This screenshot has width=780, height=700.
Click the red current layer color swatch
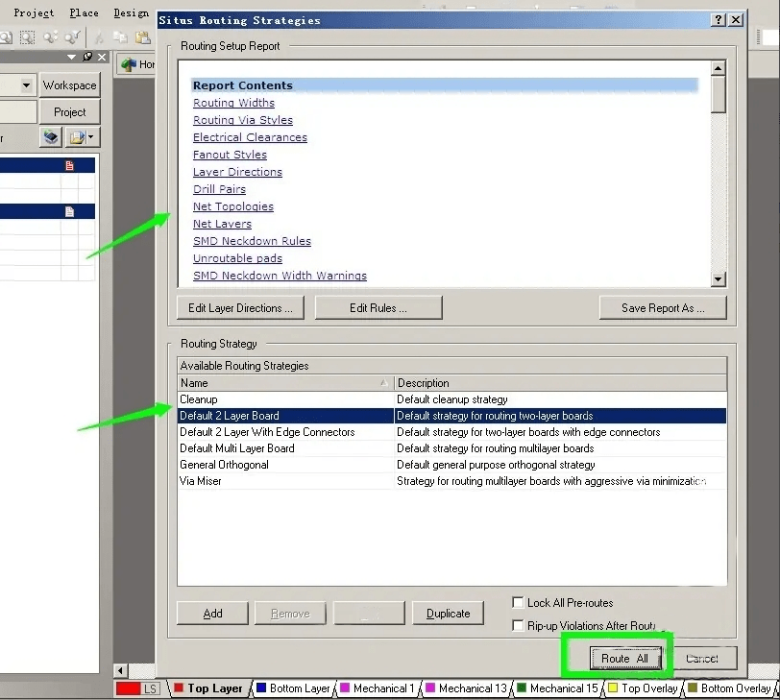tap(128, 688)
